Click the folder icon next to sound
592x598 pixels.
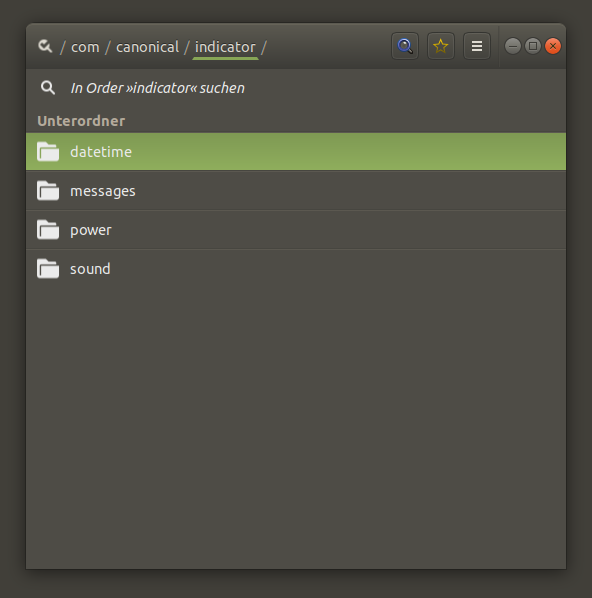tap(48, 268)
